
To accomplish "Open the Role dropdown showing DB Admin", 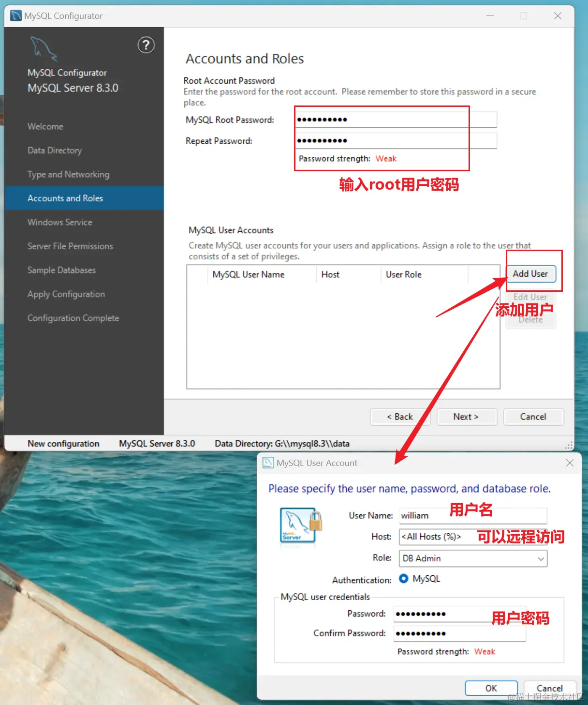I will pos(473,558).
